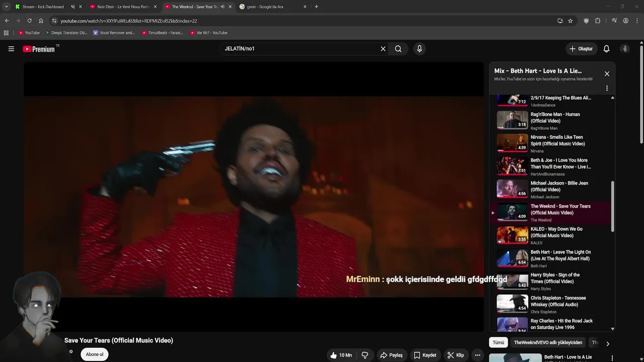This screenshot has height=362, width=644.
Task: Create a clip with Klip button
Action: point(455,355)
